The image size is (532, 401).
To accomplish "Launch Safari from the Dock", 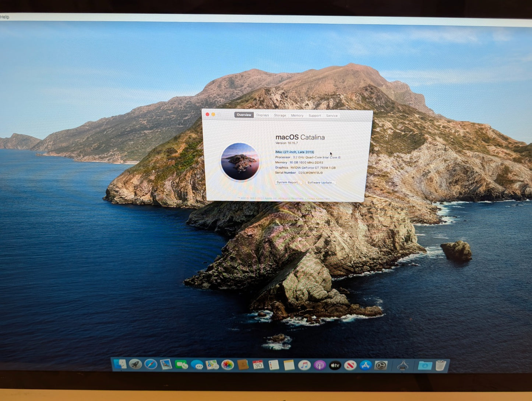I will tap(151, 365).
